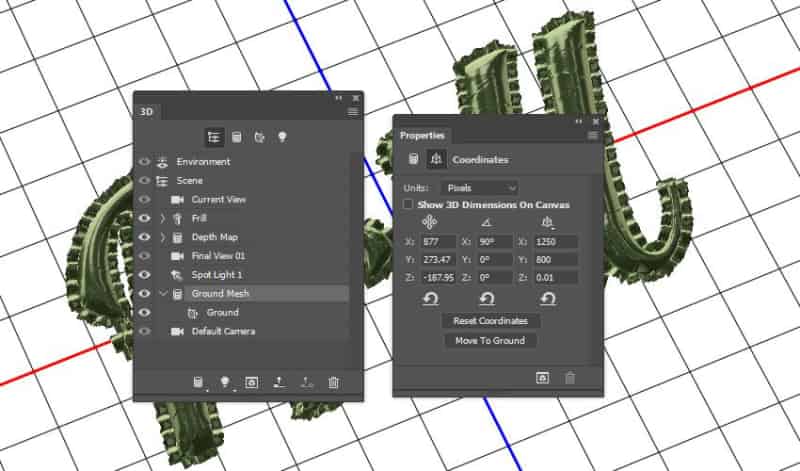The width and height of the screenshot is (800, 471).
Task: Select Scene in the 3D list
Action: [189, 181]
